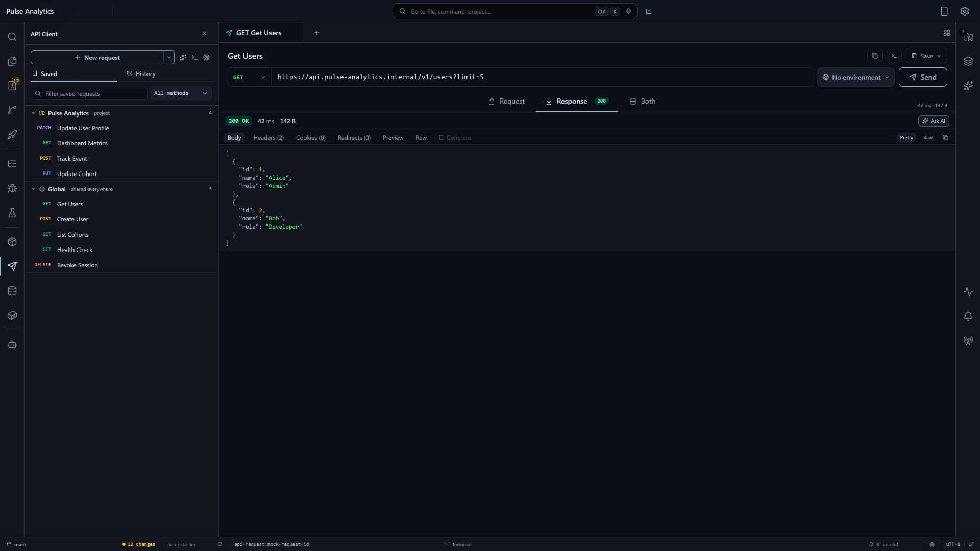Close the API Client panel
The height and width of the screenshot is (551, 980).
(204, 34)
